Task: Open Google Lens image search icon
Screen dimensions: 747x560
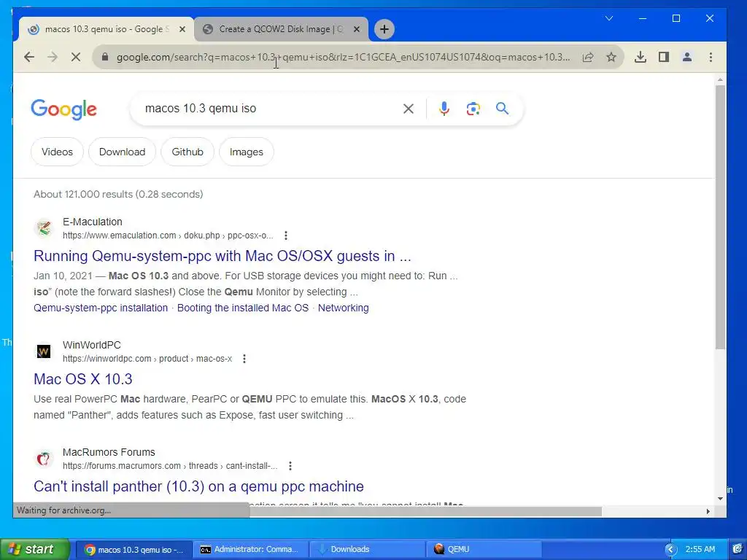Action: (473, 109)
